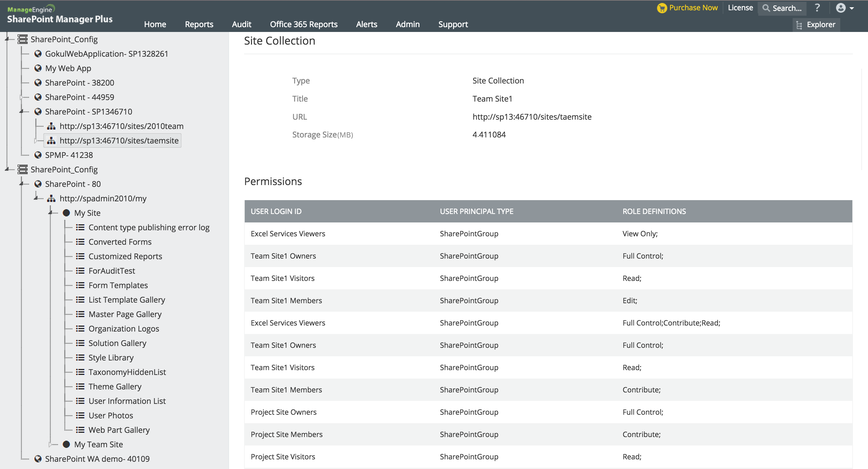Switch to the Audit tab
The width and height of the screenshot is (868, 469).
[241, 24]
